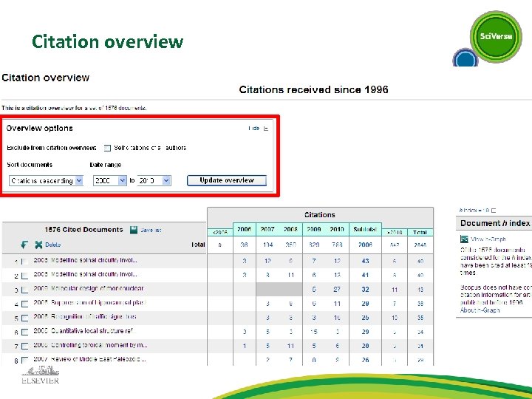This screenshot has width=532, height=399.
Task: Click subtotal 25 in Recognition of traffic row
Action: [365, 318]
